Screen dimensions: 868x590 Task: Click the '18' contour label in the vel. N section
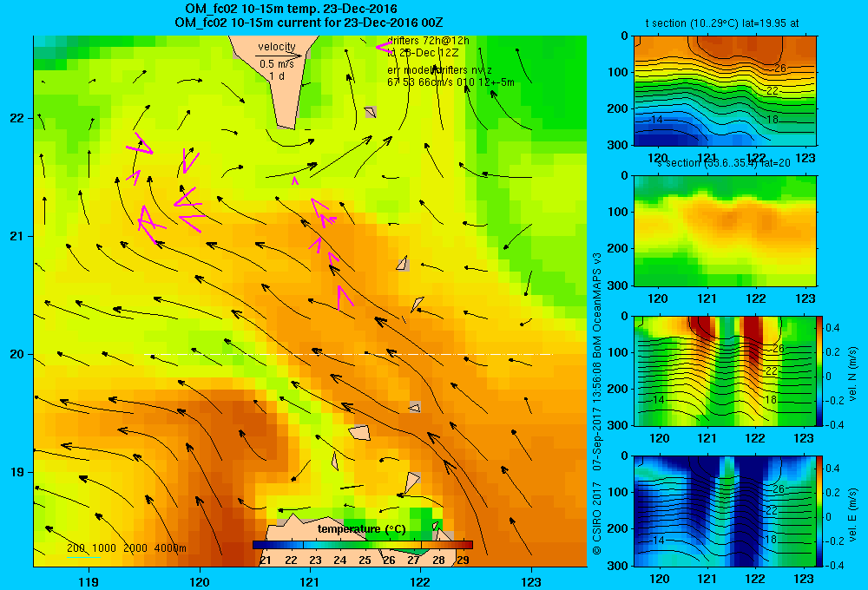click(771, 400)
